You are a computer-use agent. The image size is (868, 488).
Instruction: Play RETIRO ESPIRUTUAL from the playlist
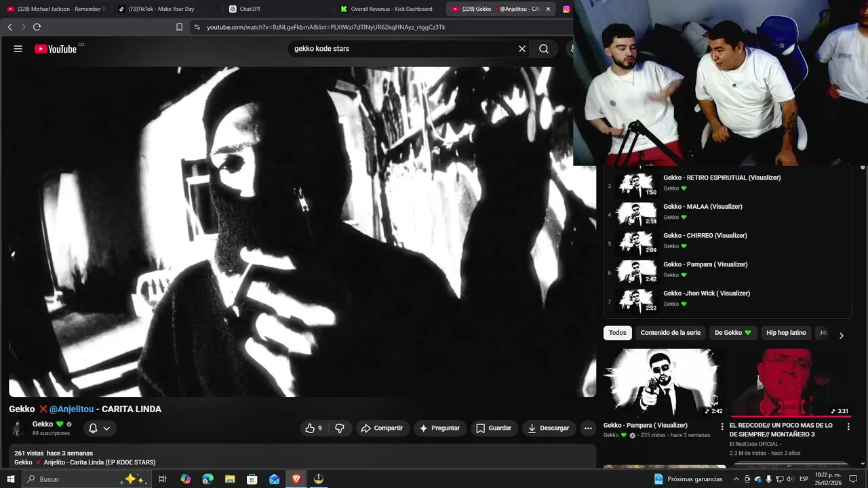click(x=722, y=178)
